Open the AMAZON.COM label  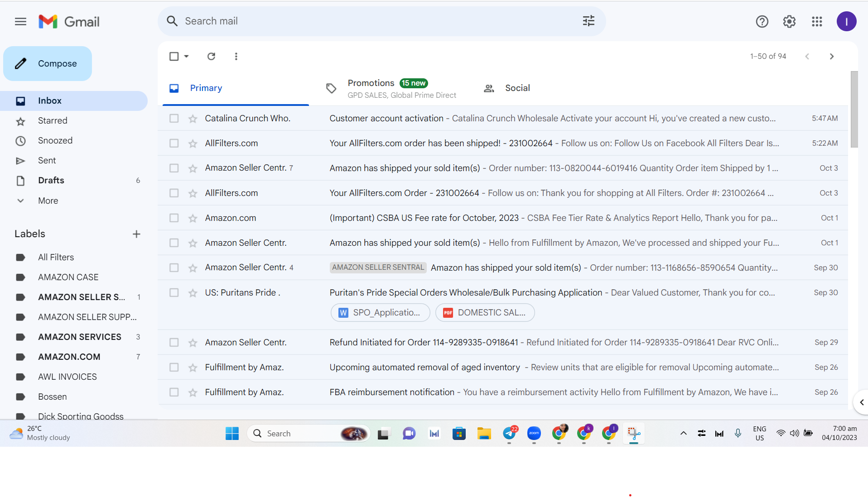(69, 357)
